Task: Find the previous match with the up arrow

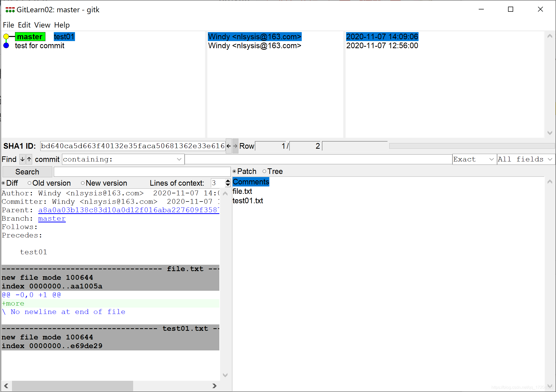Action: (29, 159)
